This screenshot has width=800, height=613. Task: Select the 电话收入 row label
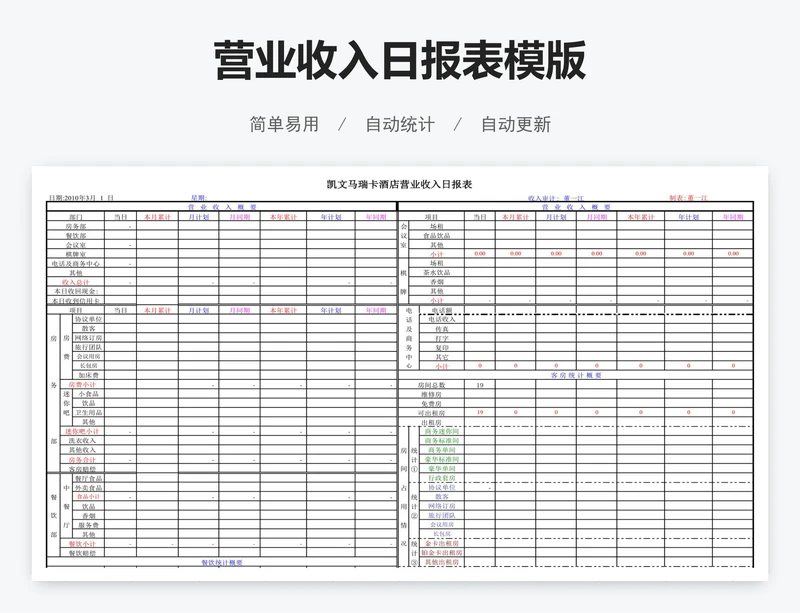point(442,319)
